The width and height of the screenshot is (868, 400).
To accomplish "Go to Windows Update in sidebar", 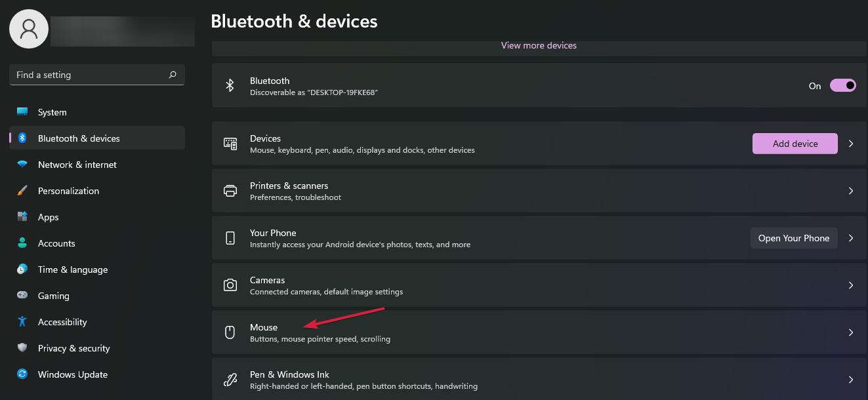I will (x=73, y=374).
